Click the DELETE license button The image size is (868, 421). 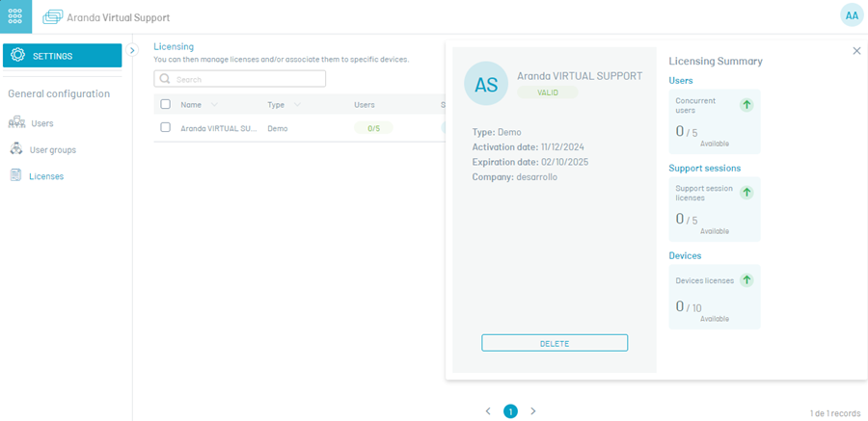click(555, 343)
